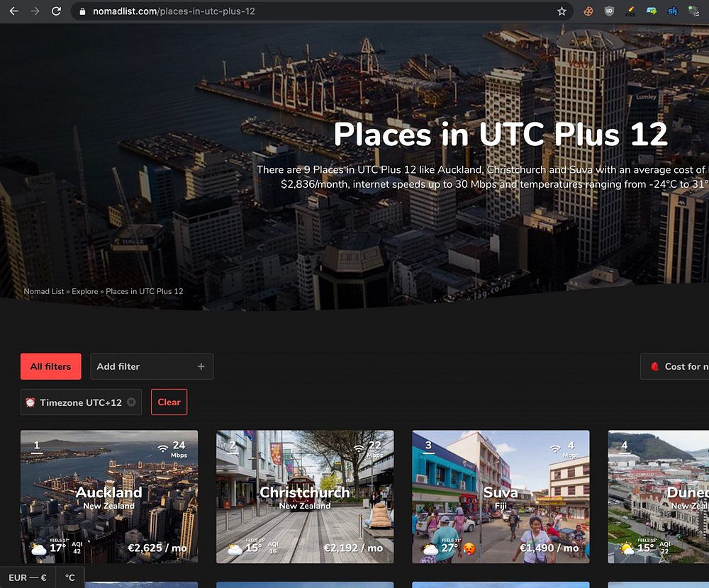Click the red icon beside Cost for n

(x=654, y=366)
